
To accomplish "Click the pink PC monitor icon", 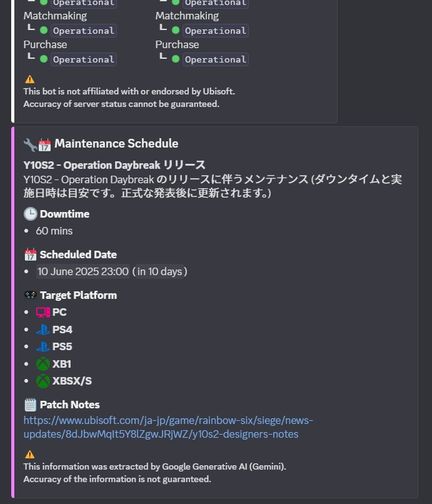I will (x=43, y=312).
